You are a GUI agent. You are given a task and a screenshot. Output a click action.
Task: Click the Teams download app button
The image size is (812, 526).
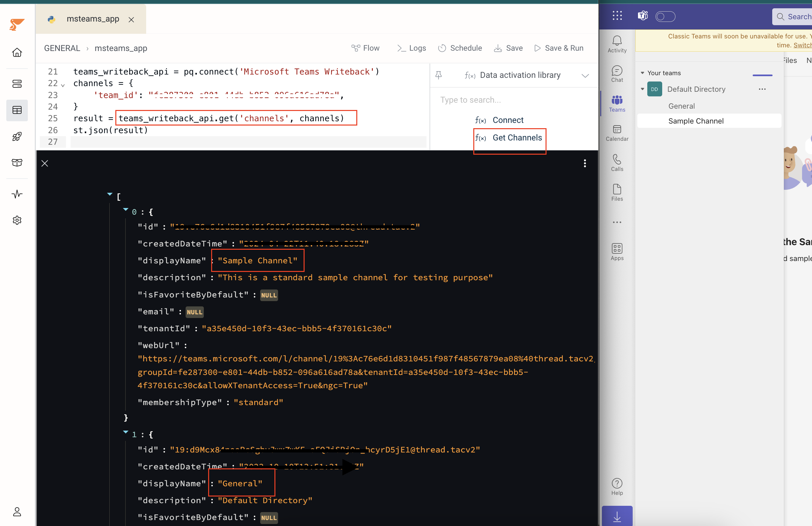click(617, 516)
